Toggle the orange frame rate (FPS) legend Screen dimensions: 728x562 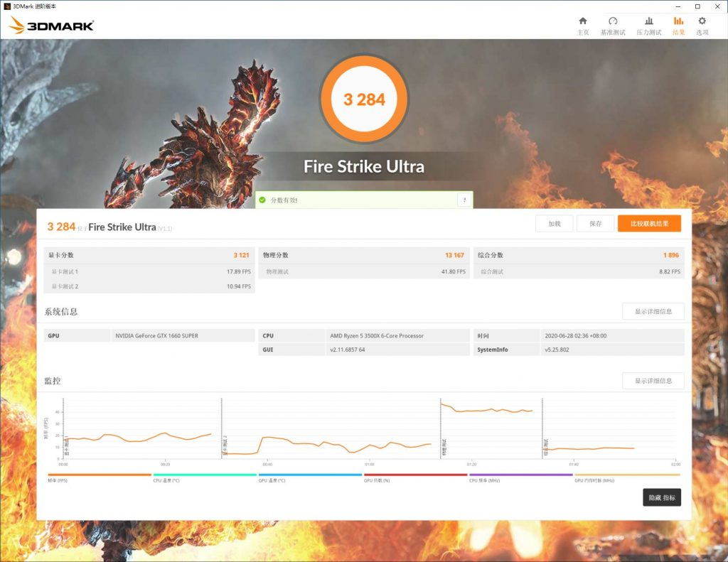(x=100, y=477)
